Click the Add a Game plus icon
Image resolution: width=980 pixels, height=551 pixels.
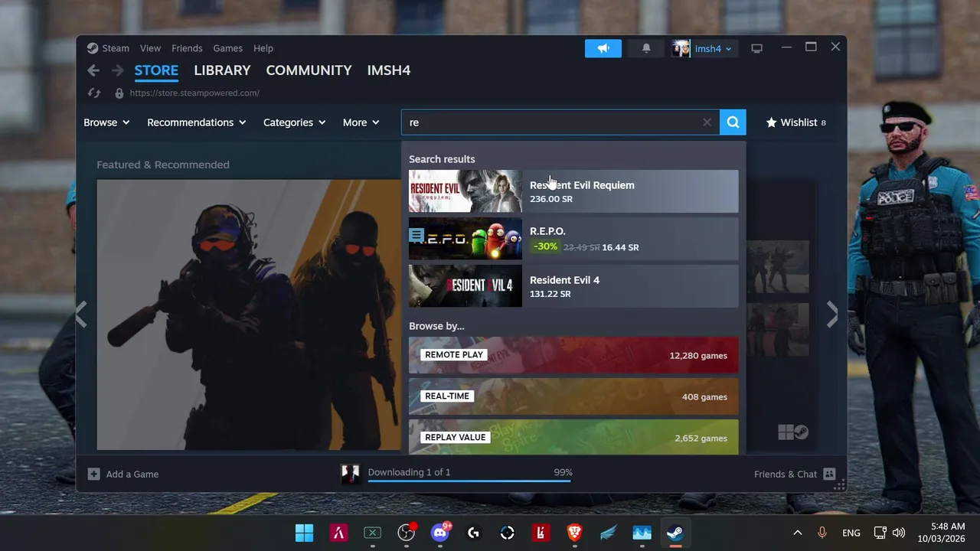(x=93, y=474)
